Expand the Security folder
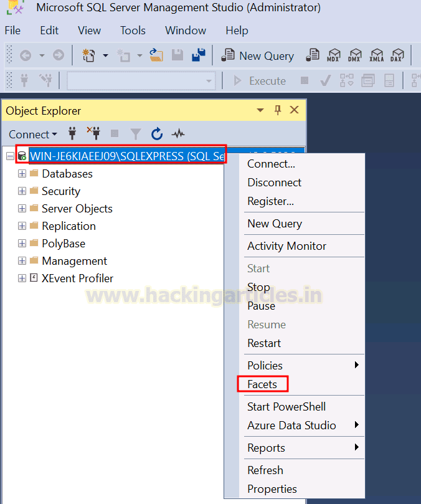This screenshot has width=421, height=504. click(x=22, y=191)
